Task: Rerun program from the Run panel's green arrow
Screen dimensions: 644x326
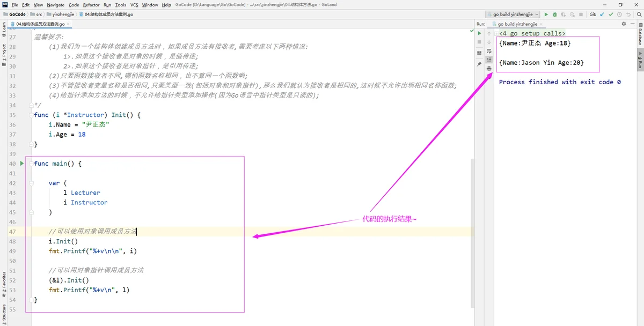Action: click(x=479, y=33)
